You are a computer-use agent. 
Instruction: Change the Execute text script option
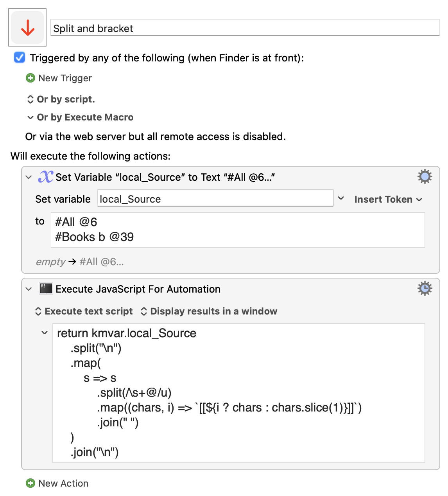click(84, 311)
